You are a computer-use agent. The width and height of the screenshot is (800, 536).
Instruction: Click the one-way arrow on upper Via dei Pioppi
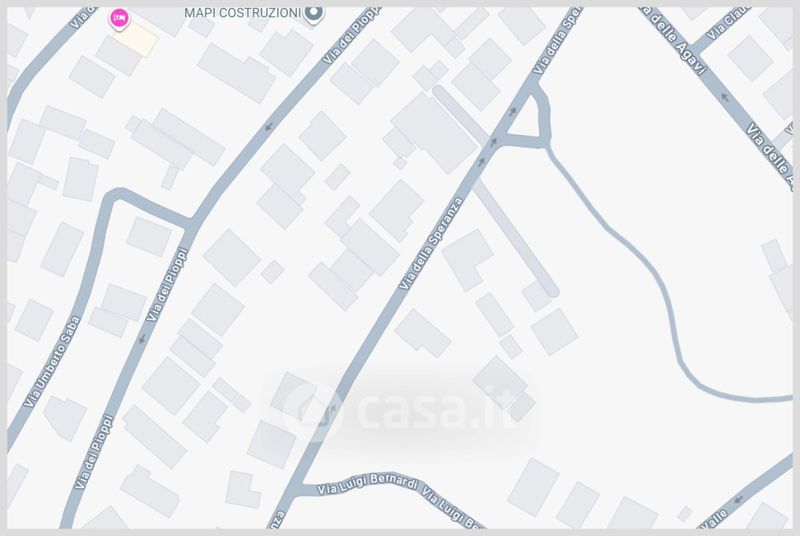point(269,126)
